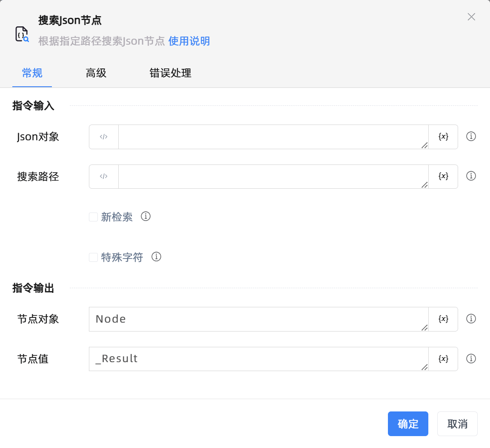Screen dimensions: 490x448
Task: Open the info tooltip next to 新检索
Action: tap(145, 216)
